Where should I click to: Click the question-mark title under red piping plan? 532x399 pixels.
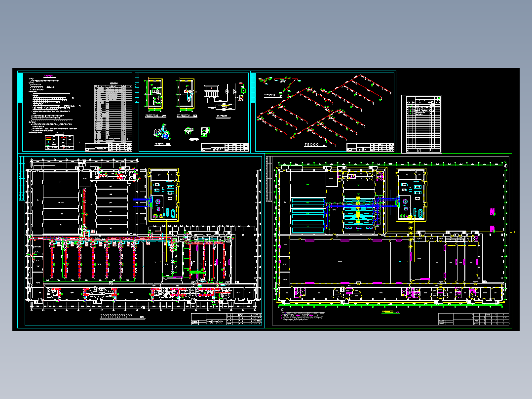tap(115, 316)
